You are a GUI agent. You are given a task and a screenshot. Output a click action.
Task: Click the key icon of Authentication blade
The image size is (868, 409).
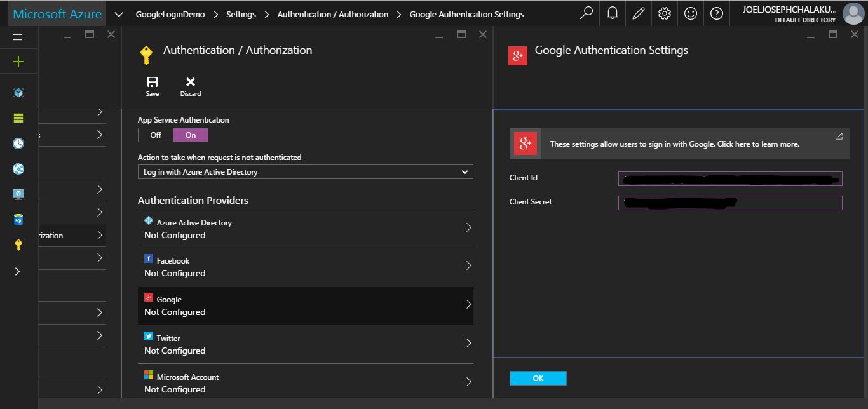point(146,55)
